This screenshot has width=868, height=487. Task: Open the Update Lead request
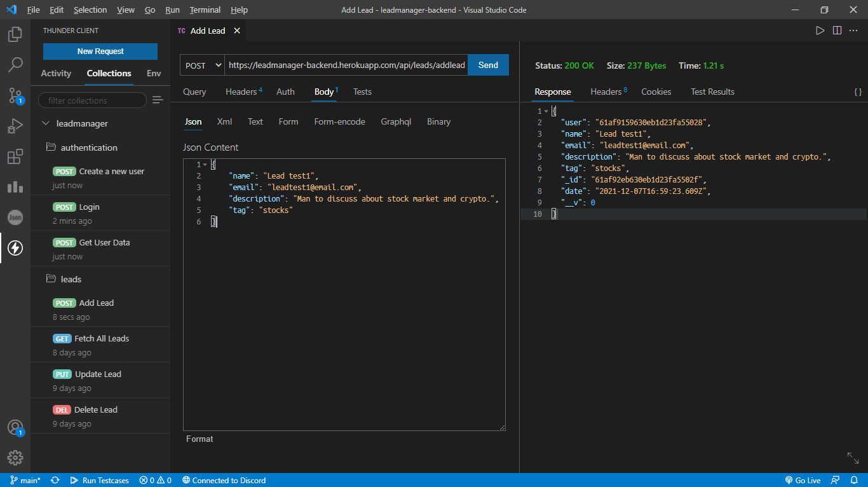coord(100,380)
